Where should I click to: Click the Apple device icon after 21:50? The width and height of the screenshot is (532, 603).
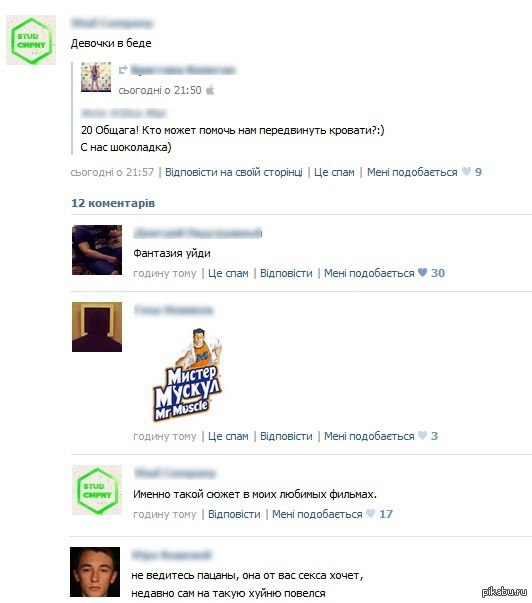click(x=210, y=90)
